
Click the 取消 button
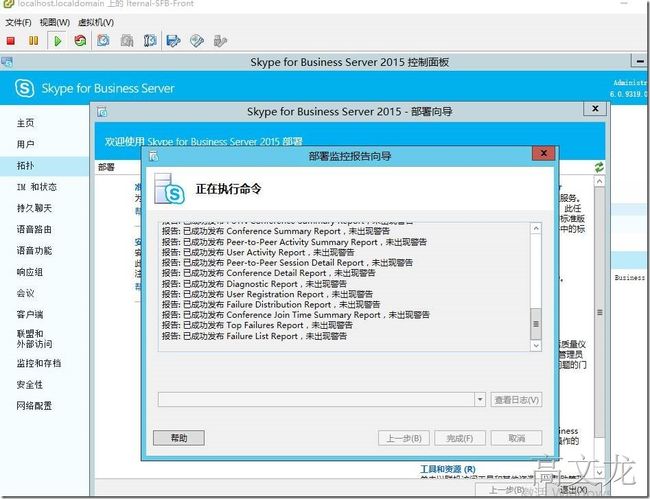coord(517,438)
